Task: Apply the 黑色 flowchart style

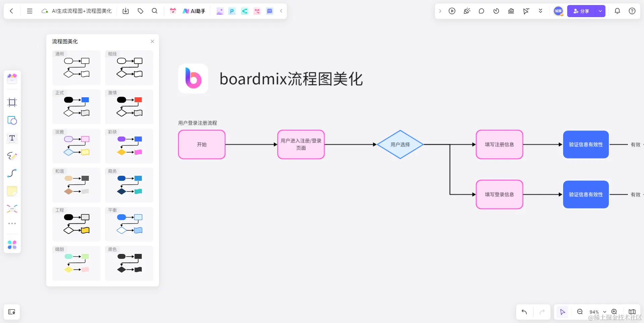Action: (x=129, y=263)
